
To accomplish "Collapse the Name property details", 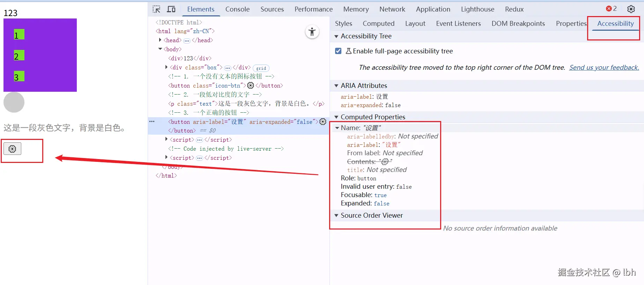I will point(337,128).
